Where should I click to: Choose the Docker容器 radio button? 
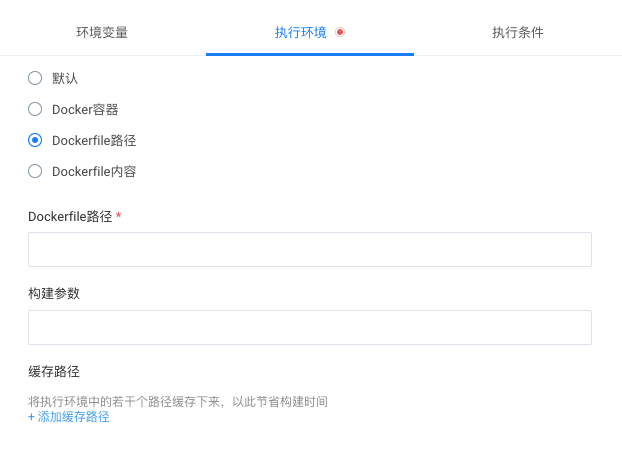tap(35, 109)
